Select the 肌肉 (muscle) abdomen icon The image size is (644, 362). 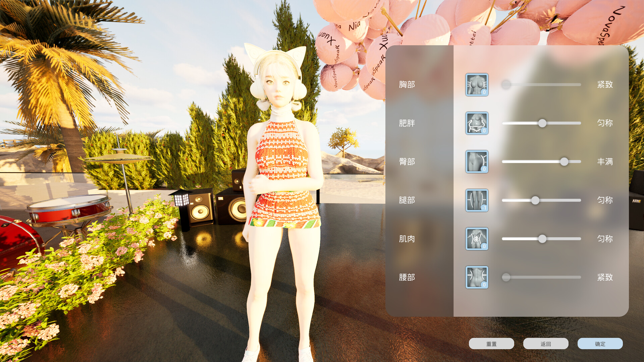click(x=477, y=239)
